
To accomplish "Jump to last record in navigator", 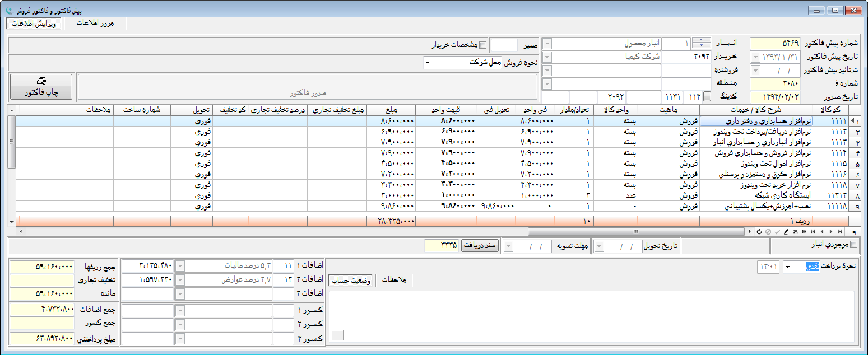I will click(839, 231).
